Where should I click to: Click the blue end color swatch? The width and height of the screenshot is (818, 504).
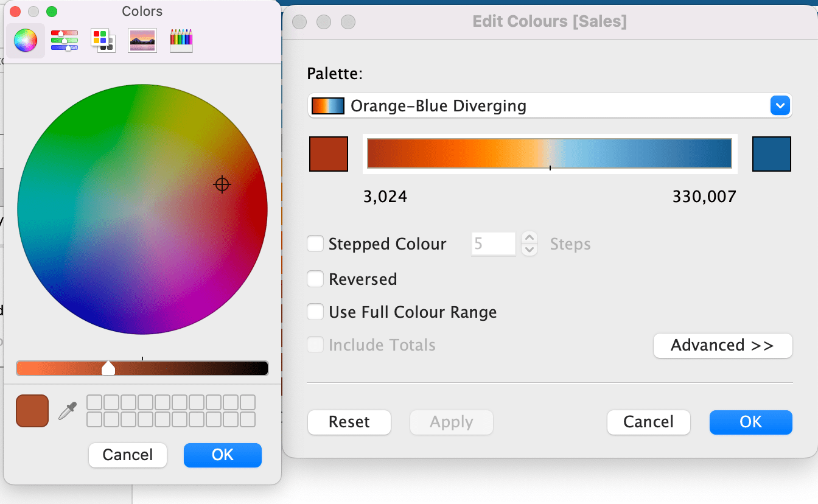tap(772, 154)
